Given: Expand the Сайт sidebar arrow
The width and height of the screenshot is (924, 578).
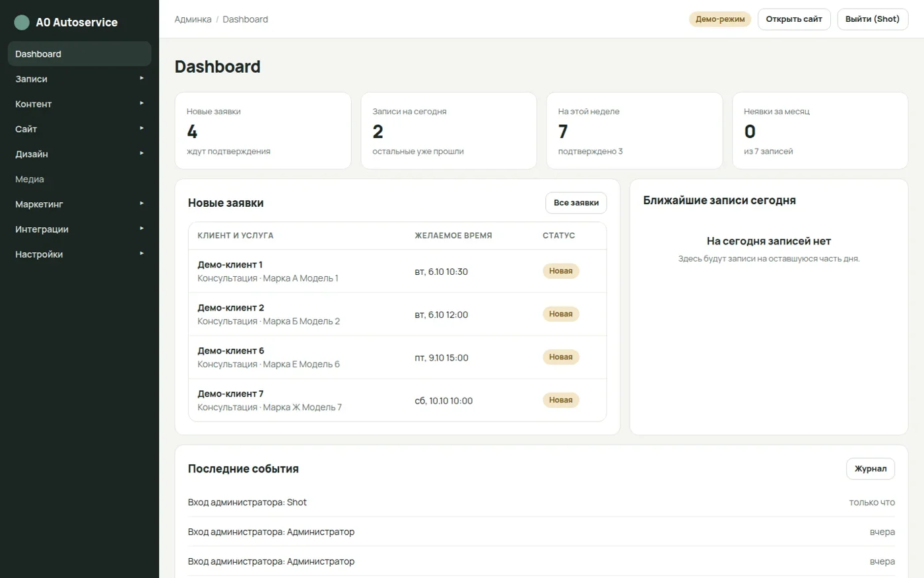Looking at the screenshot, I should [x=142, y=129].
